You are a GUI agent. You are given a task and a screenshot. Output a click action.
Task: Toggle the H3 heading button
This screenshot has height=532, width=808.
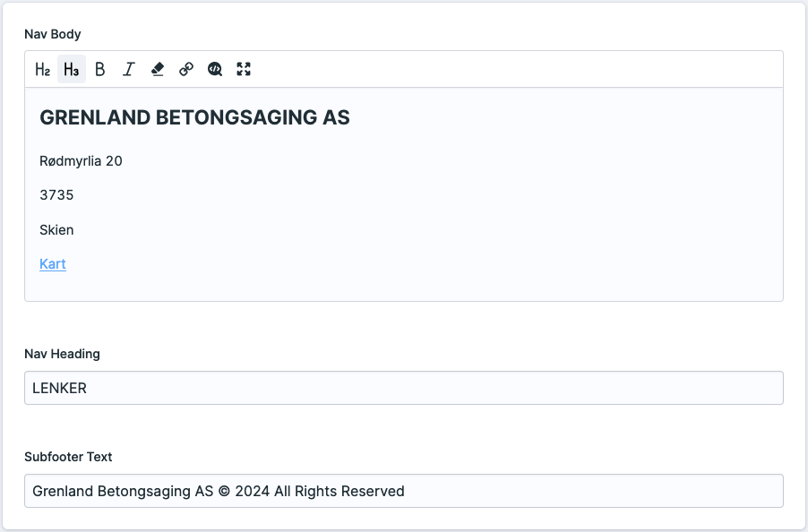pyautogui.click(x=72, y=69)
